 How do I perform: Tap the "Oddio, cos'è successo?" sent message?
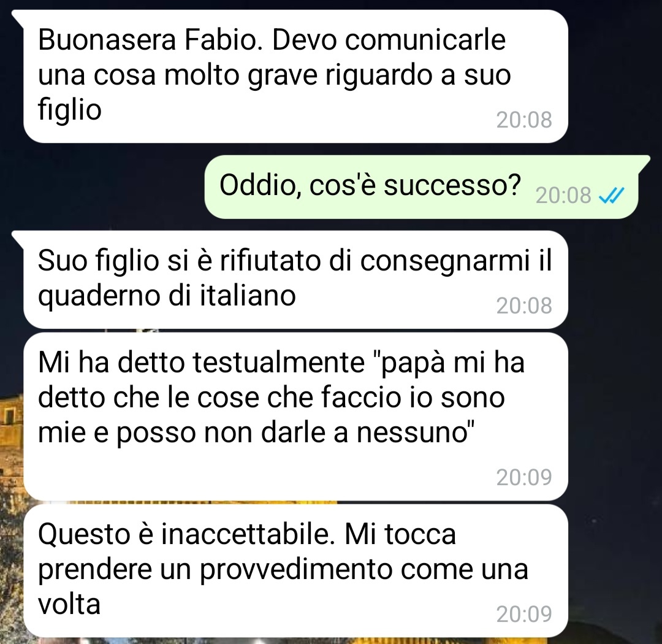point(422,187)
